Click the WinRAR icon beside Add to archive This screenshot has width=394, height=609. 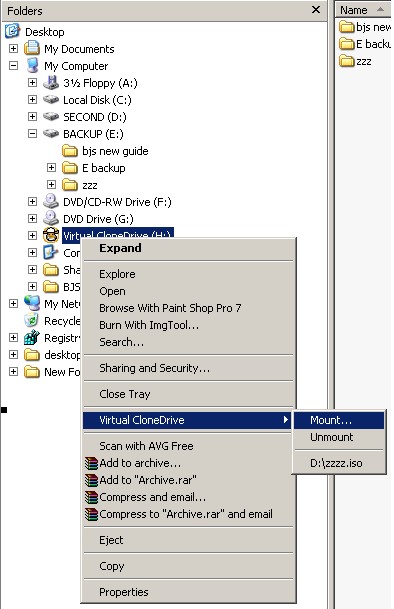click(91, 463)
